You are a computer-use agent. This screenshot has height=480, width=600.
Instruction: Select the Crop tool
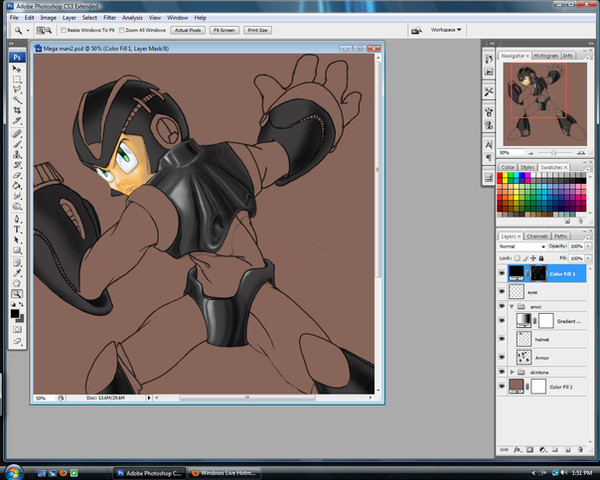pyautogui.click(x=17, y=111)
